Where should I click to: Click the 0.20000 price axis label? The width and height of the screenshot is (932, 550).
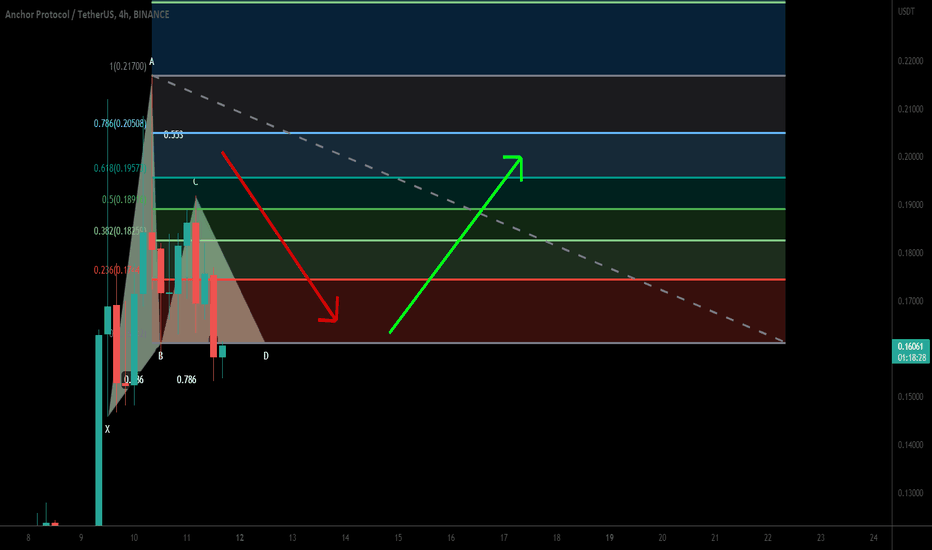911,156
